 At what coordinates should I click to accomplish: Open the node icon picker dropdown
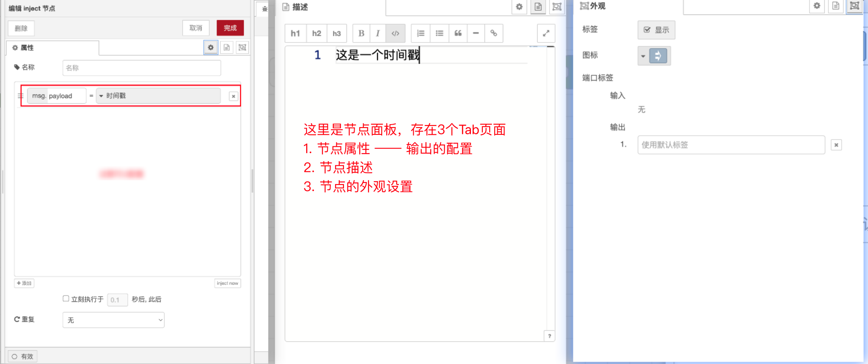coord(654,56)
